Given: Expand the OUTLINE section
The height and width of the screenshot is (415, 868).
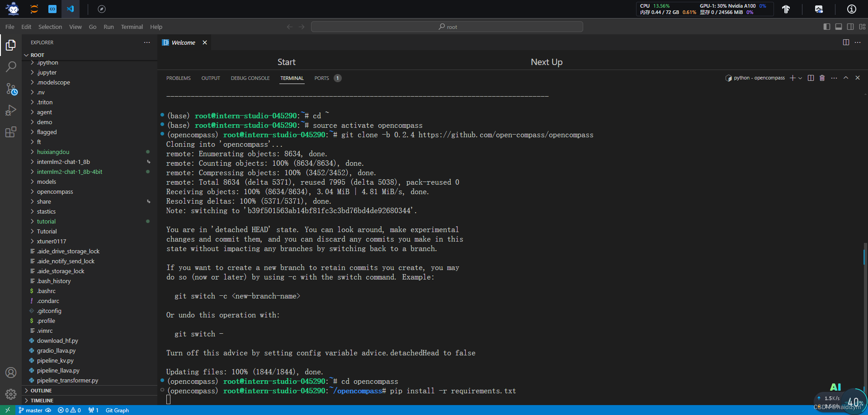Looking at the screenshot, I should tap(90, 391).
